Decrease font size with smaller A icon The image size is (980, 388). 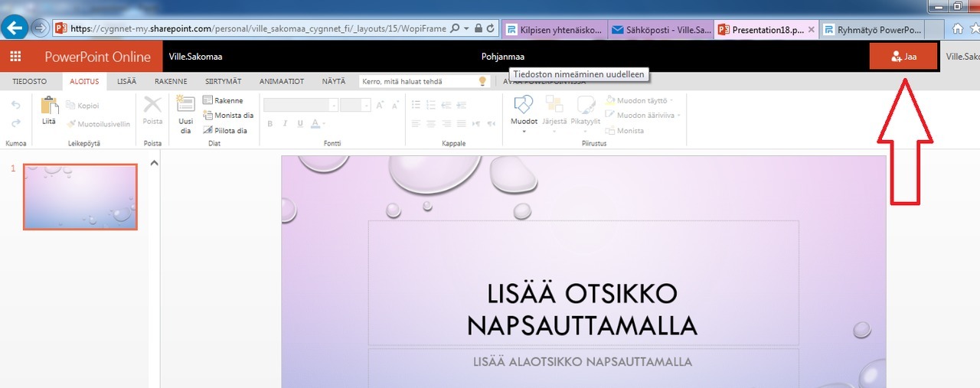pyautogui.click(x=397, y=106)
